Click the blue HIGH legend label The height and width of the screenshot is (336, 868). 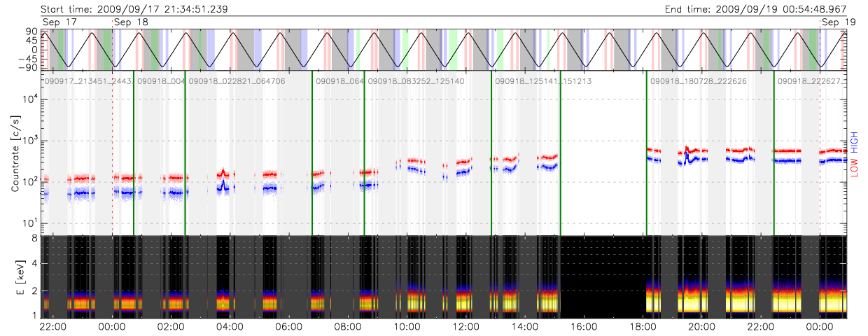coord(854,143)
